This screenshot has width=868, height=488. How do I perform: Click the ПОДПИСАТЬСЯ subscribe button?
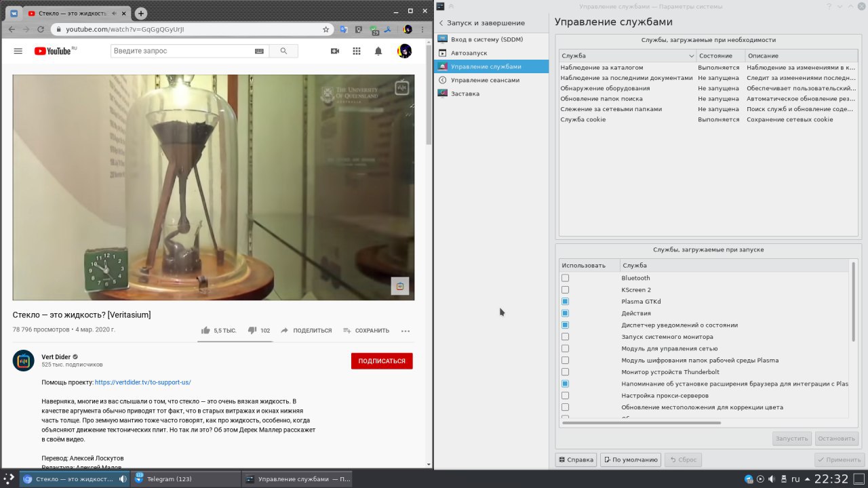pyautogui.click(x=382, y=361)
